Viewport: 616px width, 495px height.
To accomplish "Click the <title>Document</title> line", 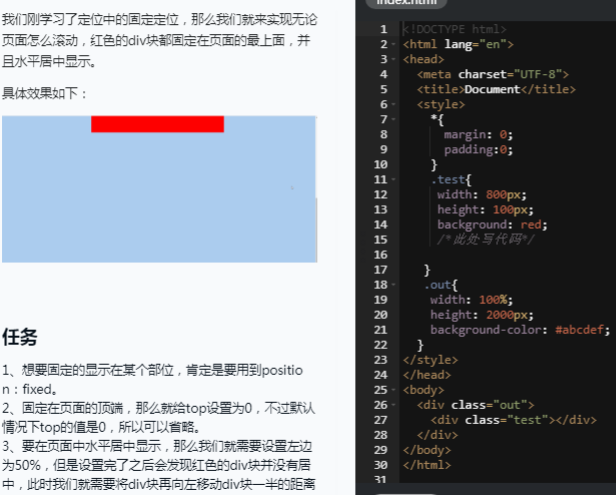I will click(x=496, y=89).
